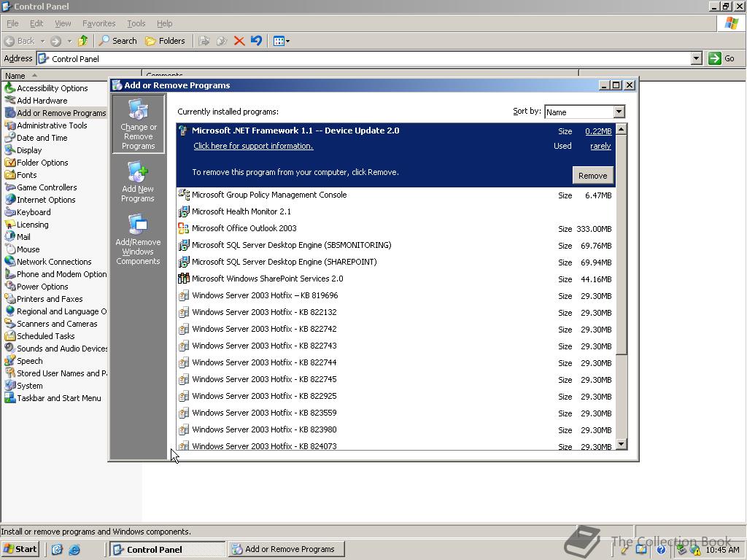This screenshot has width=747, height=560.
Task: Open Scheduled Tasks icon
Action: pos(9,335)
